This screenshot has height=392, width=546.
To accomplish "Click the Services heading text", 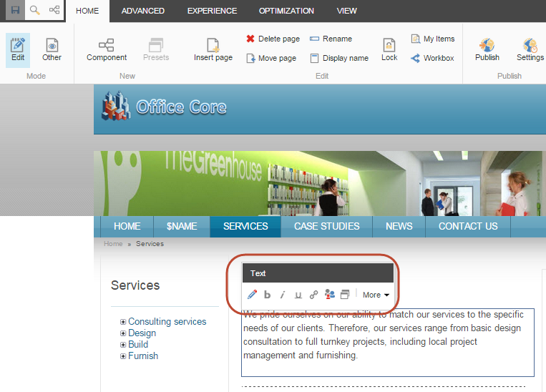I will (135, 285).
